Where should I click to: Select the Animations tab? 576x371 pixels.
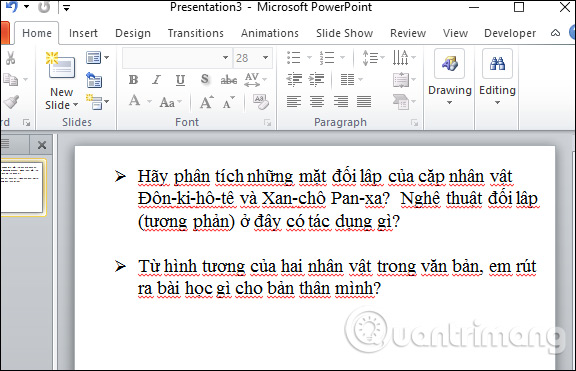[270, 33]
